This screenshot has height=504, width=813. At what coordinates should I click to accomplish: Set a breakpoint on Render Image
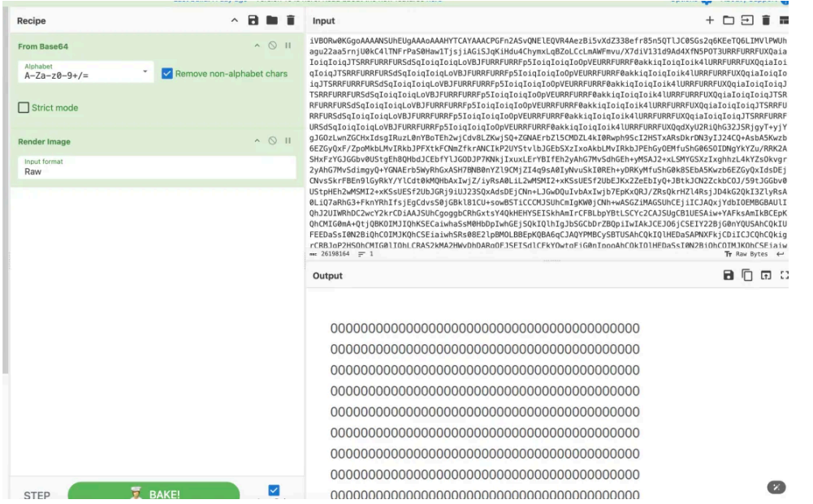pyautogui.click(x=288, y=141)
